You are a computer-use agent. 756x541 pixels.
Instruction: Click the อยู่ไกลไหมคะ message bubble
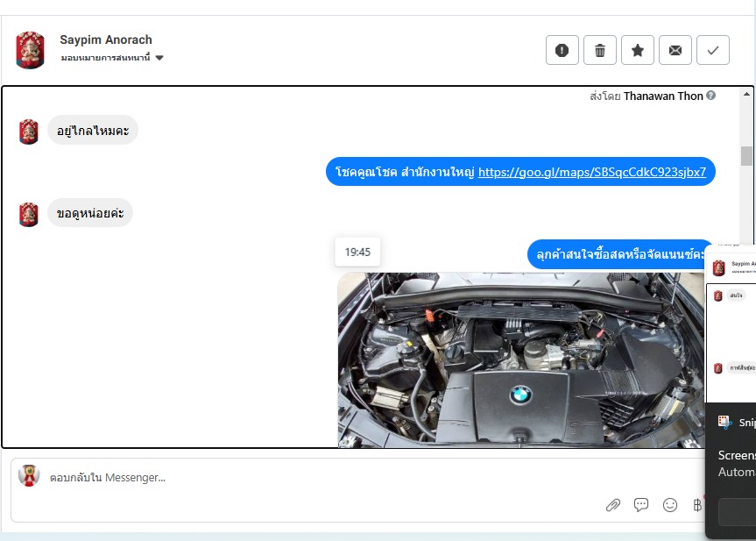pos(93,131)
